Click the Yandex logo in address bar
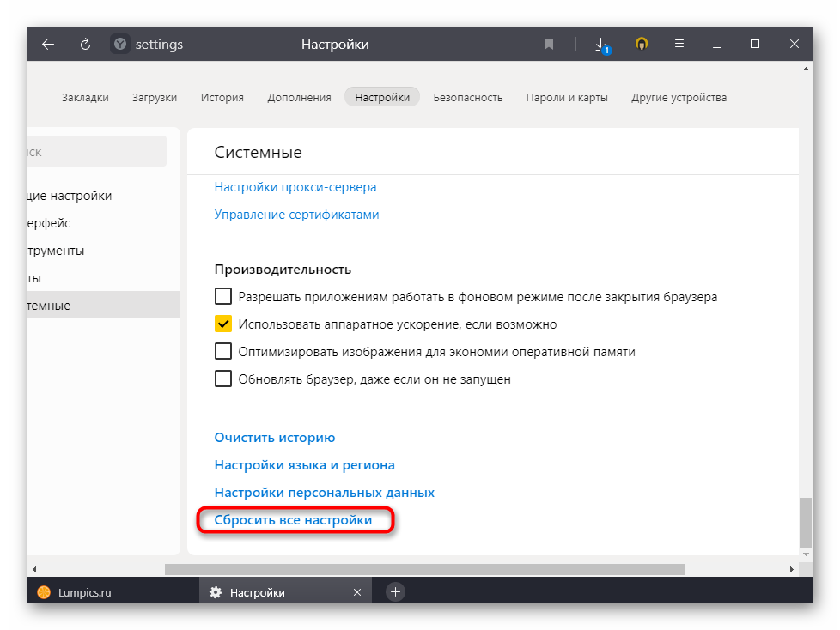The height and width of the screenshot is (630, 840). pos(120,44)
